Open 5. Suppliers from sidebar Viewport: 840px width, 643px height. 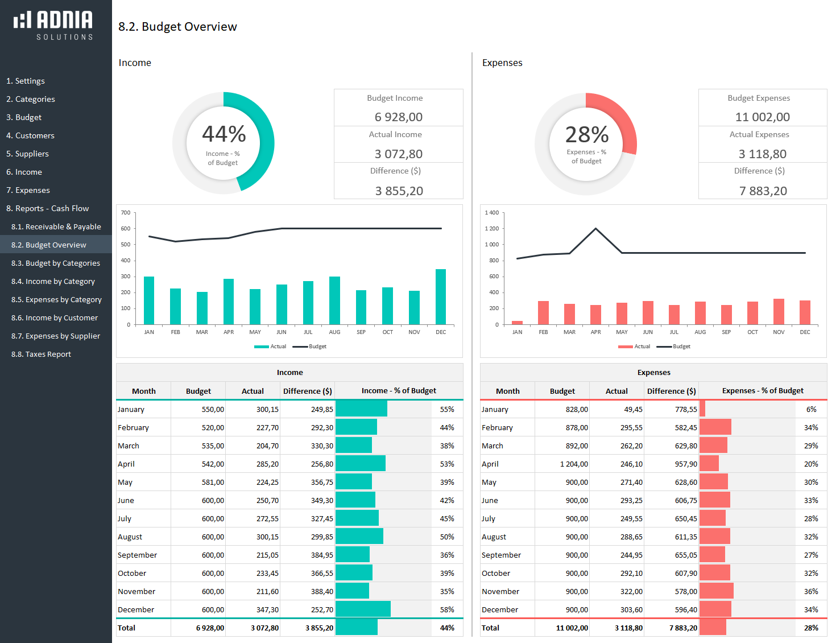point(27,154)
